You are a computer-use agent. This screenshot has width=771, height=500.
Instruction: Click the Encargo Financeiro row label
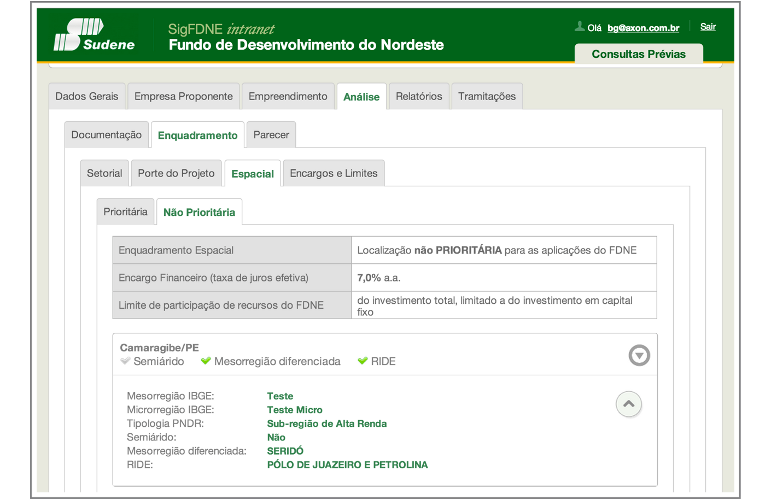point(232,278)
